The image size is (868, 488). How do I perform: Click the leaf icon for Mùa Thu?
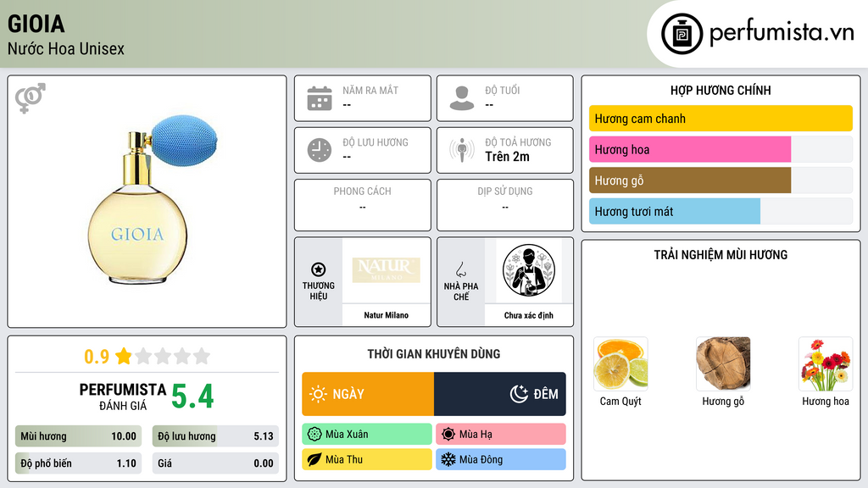[314, 459]
